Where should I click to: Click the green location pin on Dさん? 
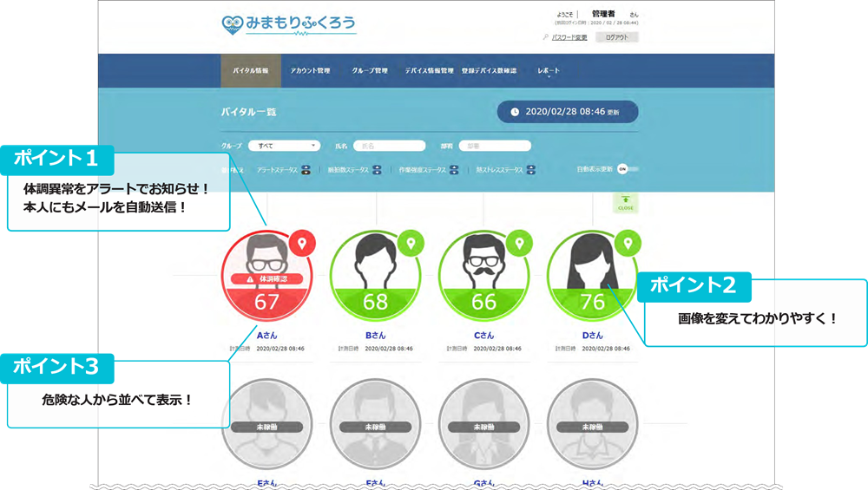(628, 243)
